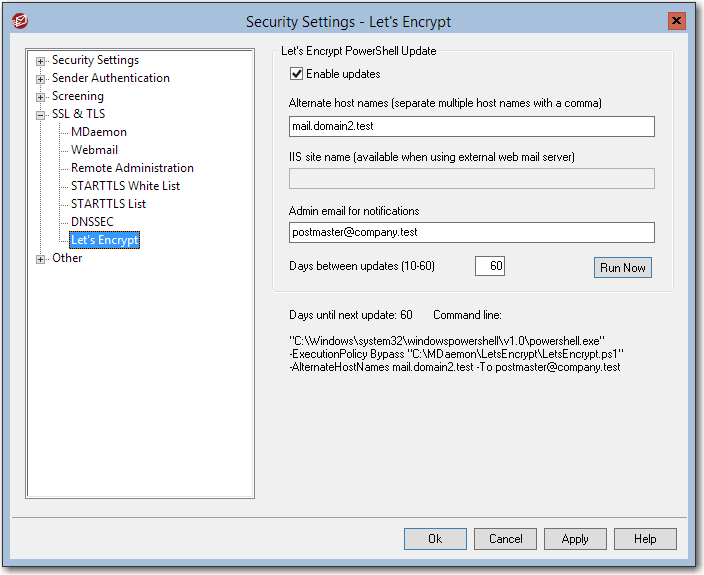Expand the Screening tree node

[x=40, y=97]
